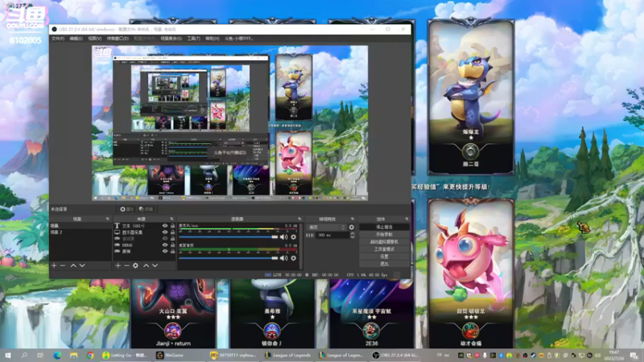Move the scene up with the up arrow in 场景 panel
This screenshot has width=644, height=362.
pos(73,265)
